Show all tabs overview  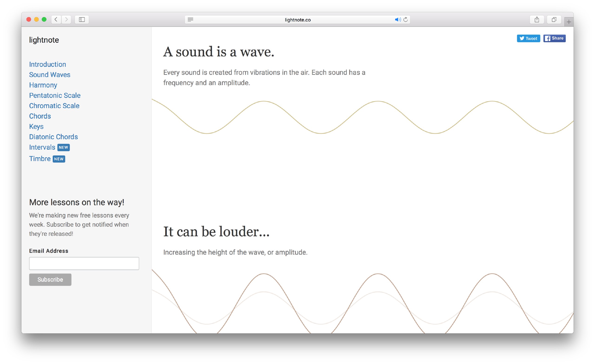pos(554,19)
